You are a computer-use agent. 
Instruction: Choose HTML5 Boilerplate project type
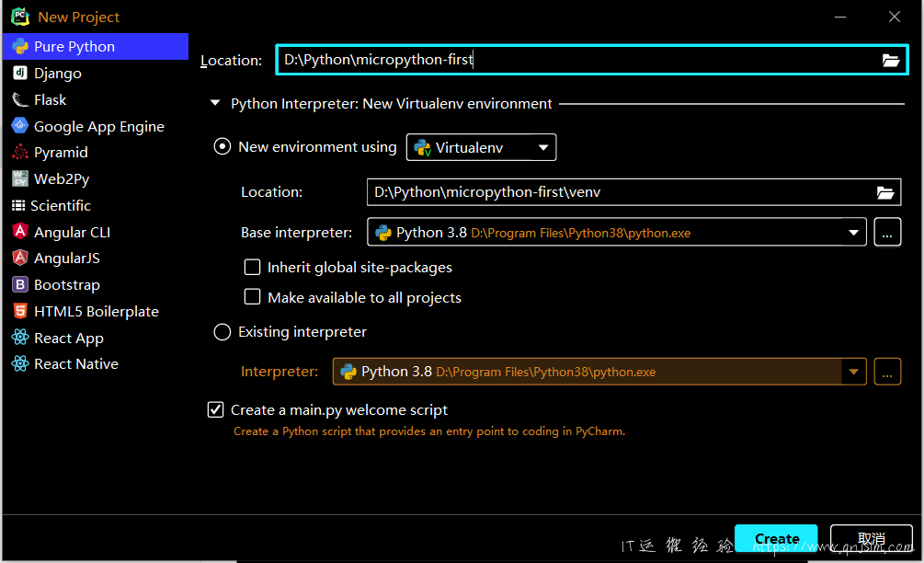tap(96, 311)
